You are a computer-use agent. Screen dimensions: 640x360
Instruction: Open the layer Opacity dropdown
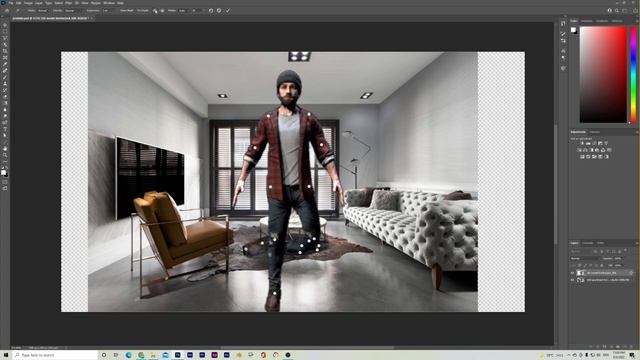click(619, 258)
